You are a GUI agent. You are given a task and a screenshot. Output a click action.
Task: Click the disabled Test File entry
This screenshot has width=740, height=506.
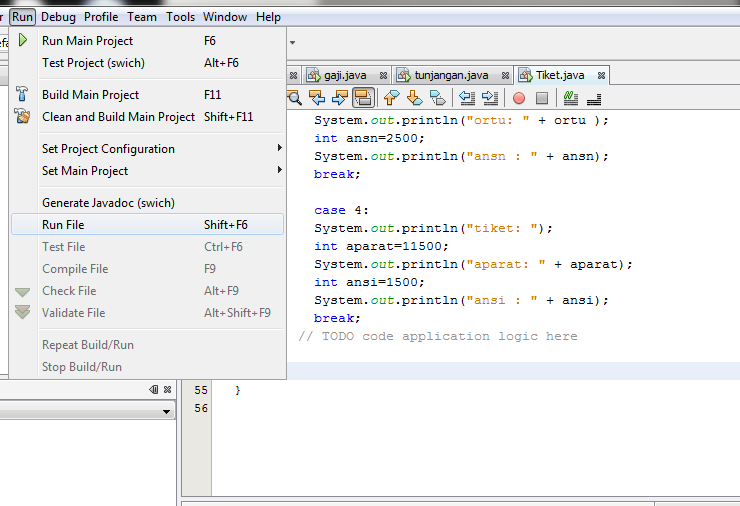pyautogui.click(x=147, y=246)
